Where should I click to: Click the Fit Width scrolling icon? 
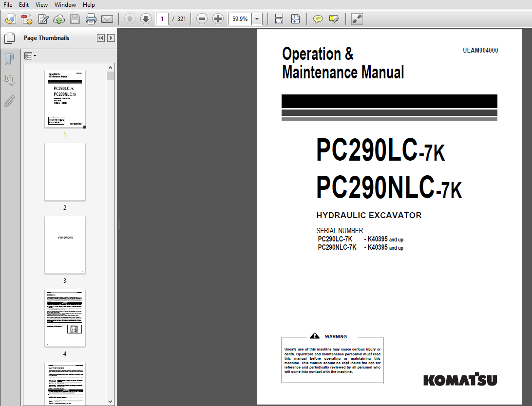pyautogui.click(x=279, y=19)
